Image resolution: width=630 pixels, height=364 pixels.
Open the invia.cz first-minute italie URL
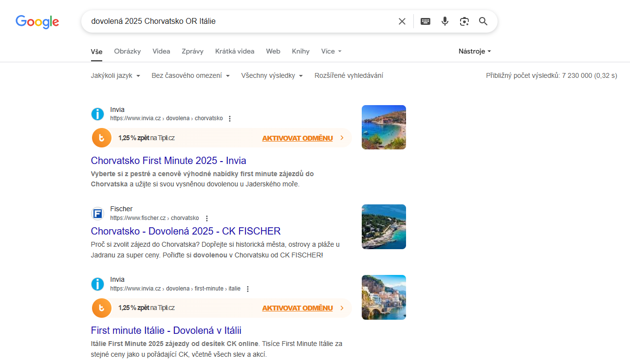(175, 289)
